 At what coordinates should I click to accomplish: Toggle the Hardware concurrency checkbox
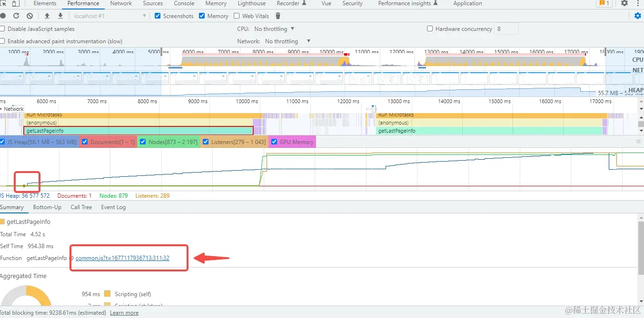point(430,29)
